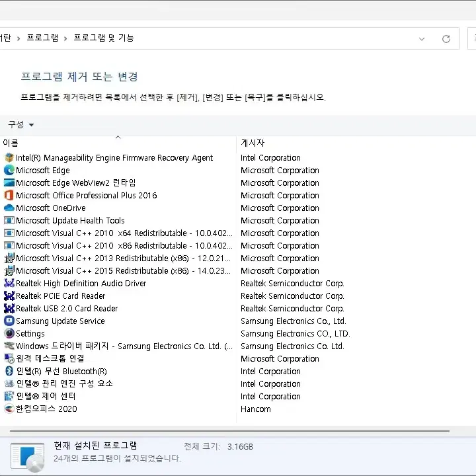476x476 pixels.
Task: Go to 프로그램 in breadcrumb
Action: coord(42,38)
